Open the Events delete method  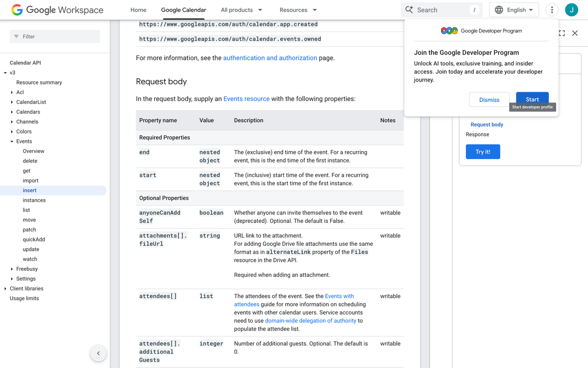pyautogui.click(x=30, y=161)
